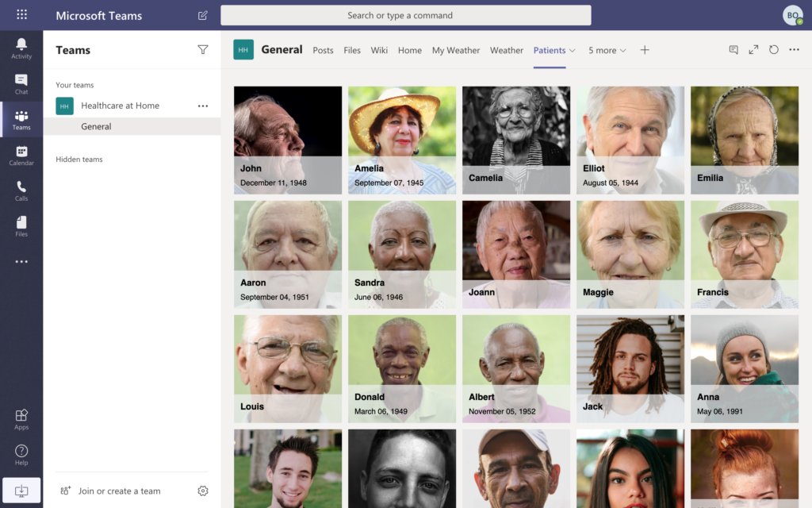The width and height of the screenshot is (812, 508).
Task: Switch to the Files tab
Action: (x=352, y=50)
